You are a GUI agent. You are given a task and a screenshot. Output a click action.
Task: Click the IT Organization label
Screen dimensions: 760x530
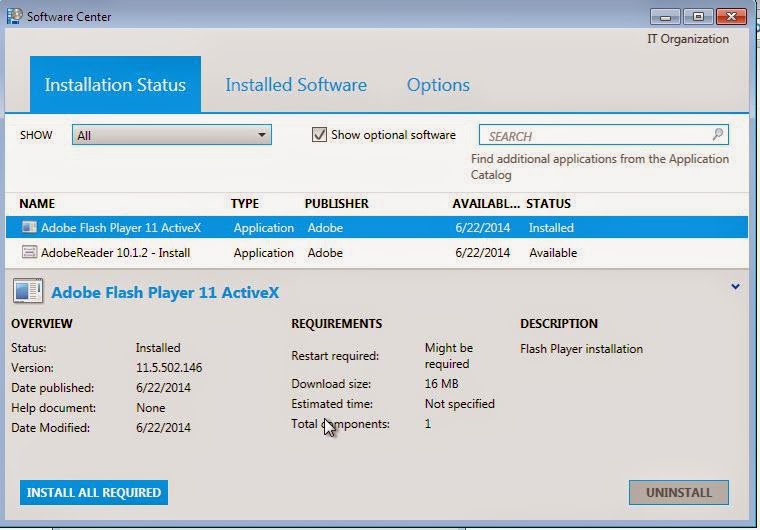(688, 39)
